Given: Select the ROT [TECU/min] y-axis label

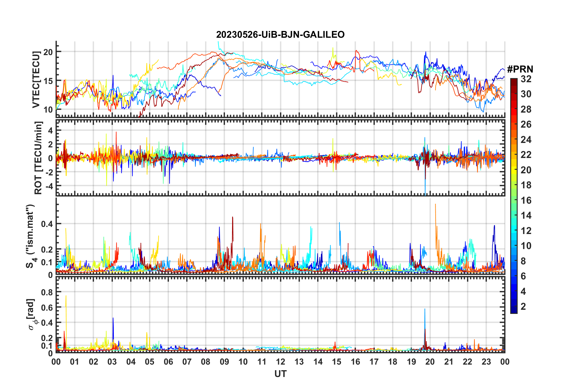Looking at the screenshot, I should 38,158.
